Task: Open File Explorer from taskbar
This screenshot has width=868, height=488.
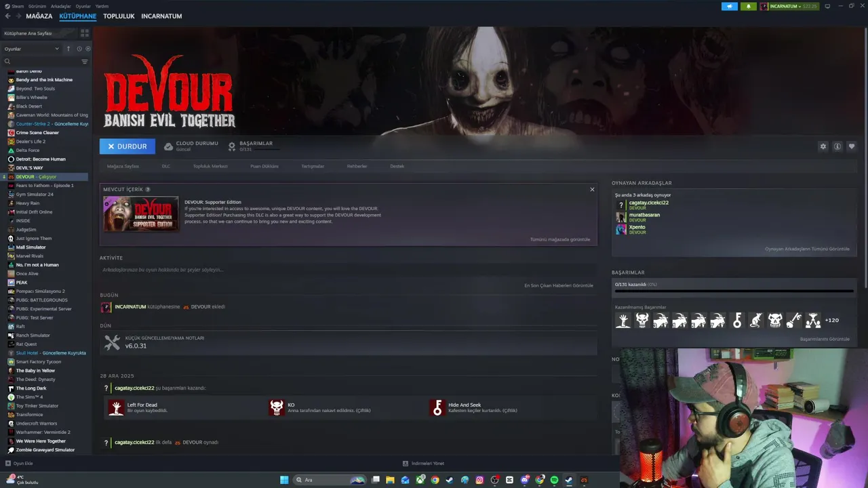Action: coord(390,480)
